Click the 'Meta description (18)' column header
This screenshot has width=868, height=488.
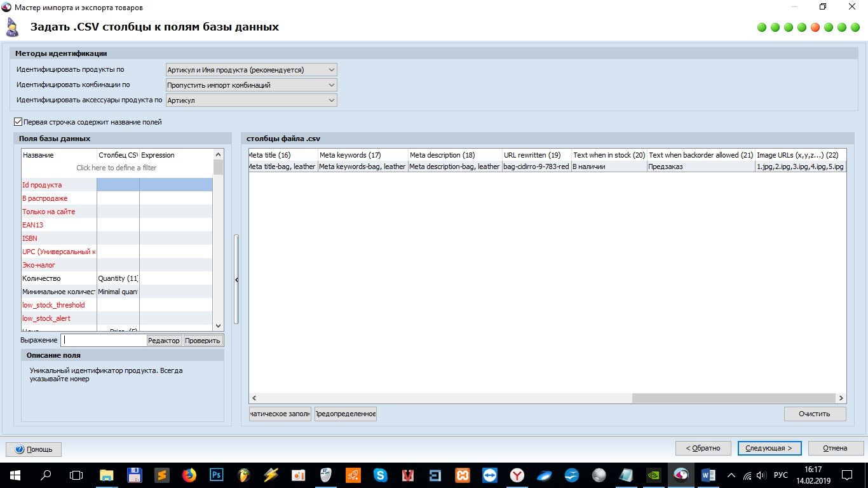[x=455, y=155]
